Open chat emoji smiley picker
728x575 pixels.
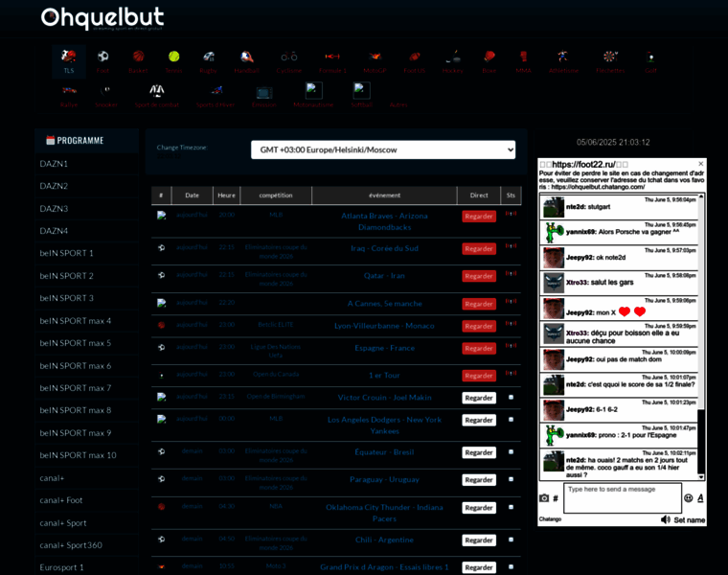(x=689, y=498)
